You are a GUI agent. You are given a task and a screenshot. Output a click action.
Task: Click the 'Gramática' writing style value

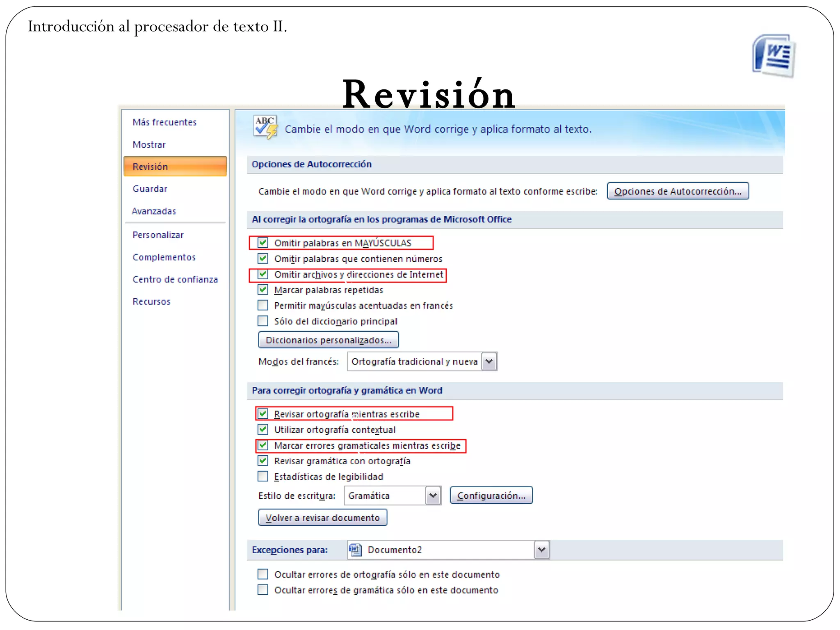(x=369, y=495)
